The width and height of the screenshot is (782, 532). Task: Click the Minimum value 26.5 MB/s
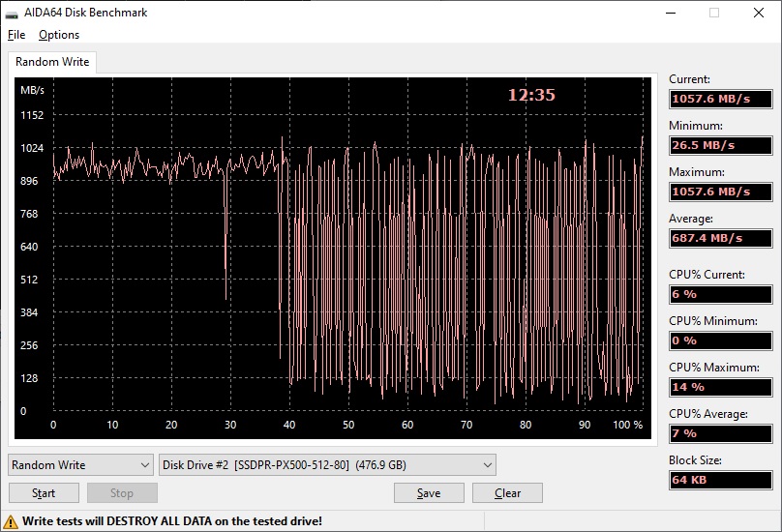pos(721,145)
